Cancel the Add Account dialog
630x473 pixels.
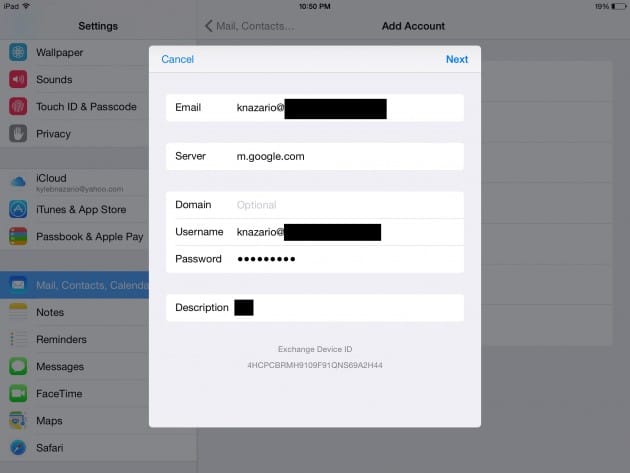[x=178, y=59]
